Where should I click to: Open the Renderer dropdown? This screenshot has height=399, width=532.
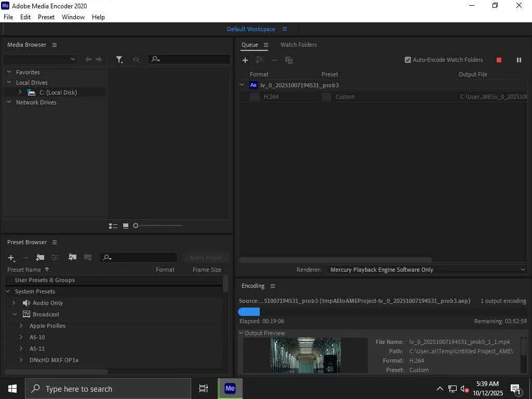coord(427,270)
